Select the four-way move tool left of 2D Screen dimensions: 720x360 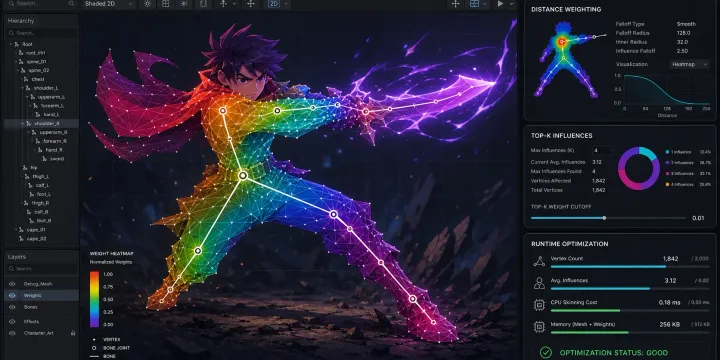point(250,4)
